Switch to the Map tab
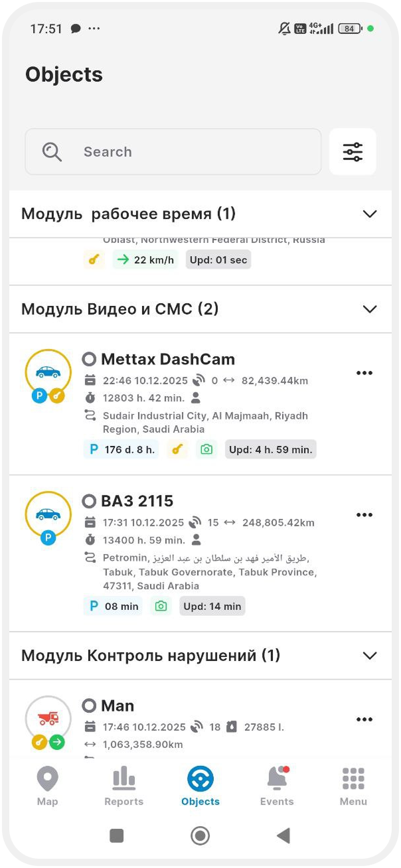The height and width of the screenshot is (868, 401). 47,786
